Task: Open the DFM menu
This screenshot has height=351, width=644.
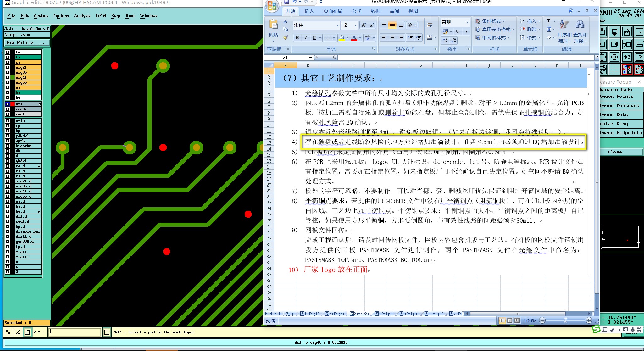Action: click(x=101, y=16)
